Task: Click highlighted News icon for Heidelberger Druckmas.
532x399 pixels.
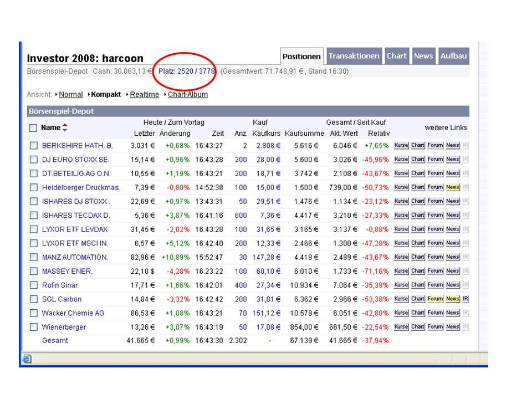Action: click(x=453, y=187)
